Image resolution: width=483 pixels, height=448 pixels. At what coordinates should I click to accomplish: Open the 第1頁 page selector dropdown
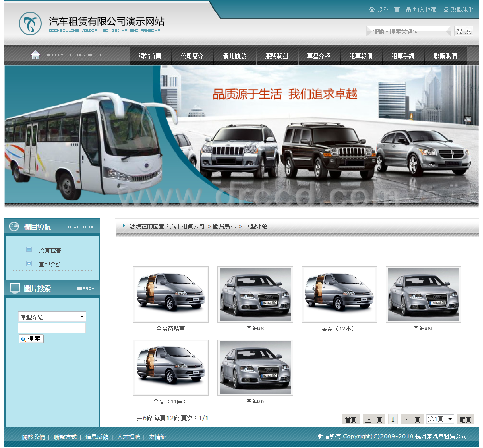[440, 419]
